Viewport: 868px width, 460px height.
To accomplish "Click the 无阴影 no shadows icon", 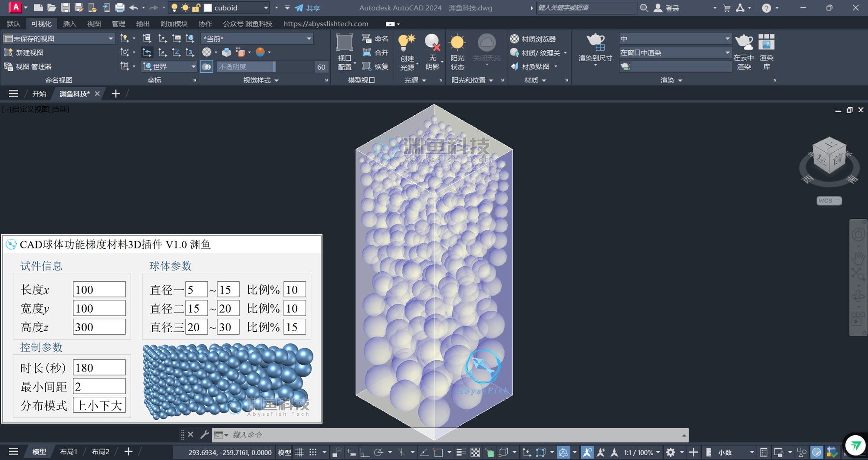I will coord(432,52).
